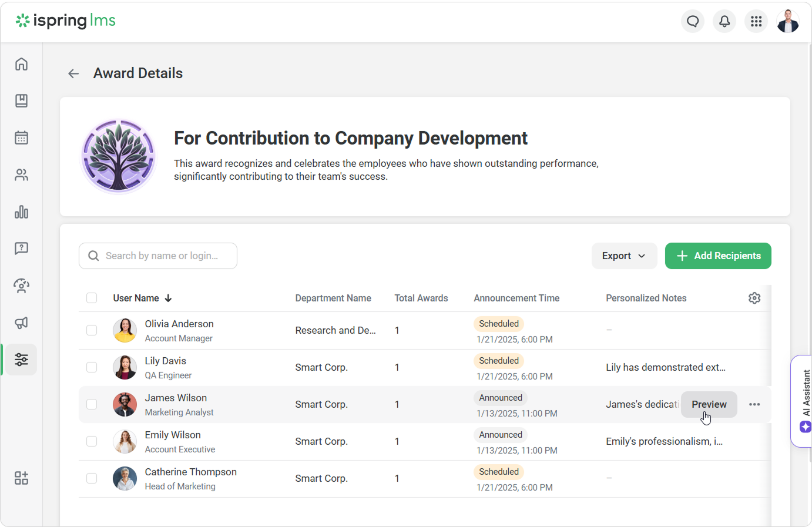Open the app launcher grid menu
812x527 pixels.
pyautogui.click(x=756, y=22)
